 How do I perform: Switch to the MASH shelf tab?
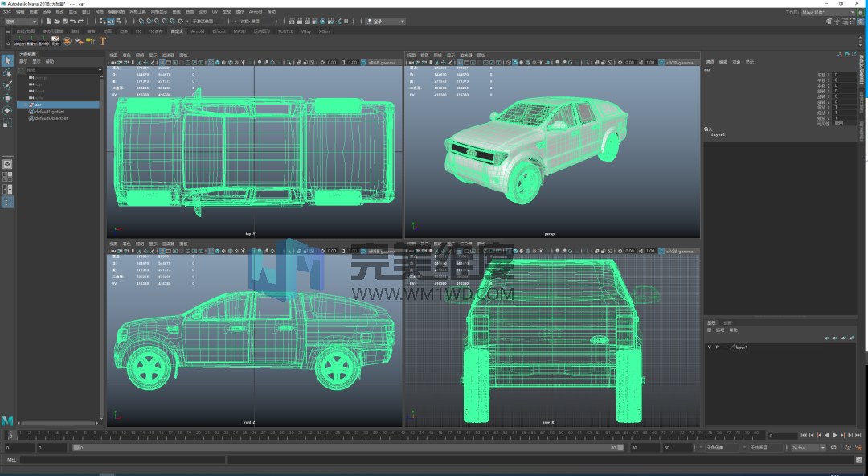(x=240, y=31)
